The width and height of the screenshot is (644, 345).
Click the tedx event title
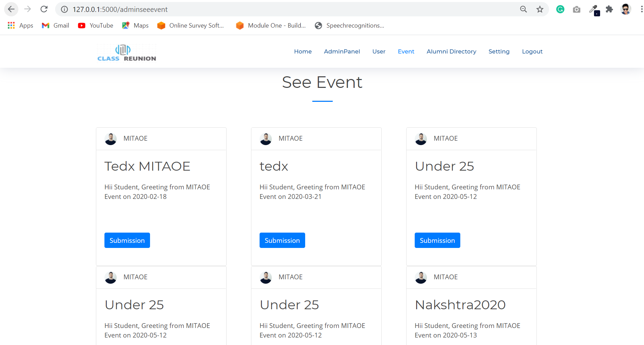click(274, 166)
